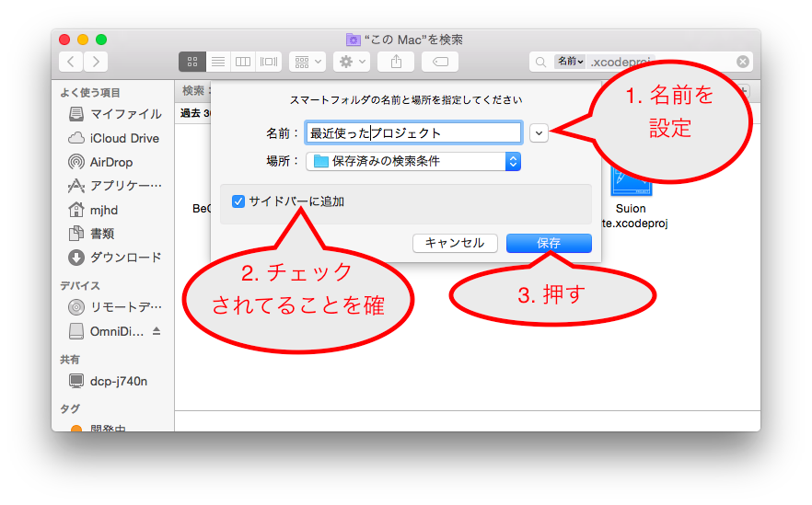The height and width of the screenshot is (505, 812).
Task: Click the Edit Tags toolbar button
Action: tap(440, 62)
